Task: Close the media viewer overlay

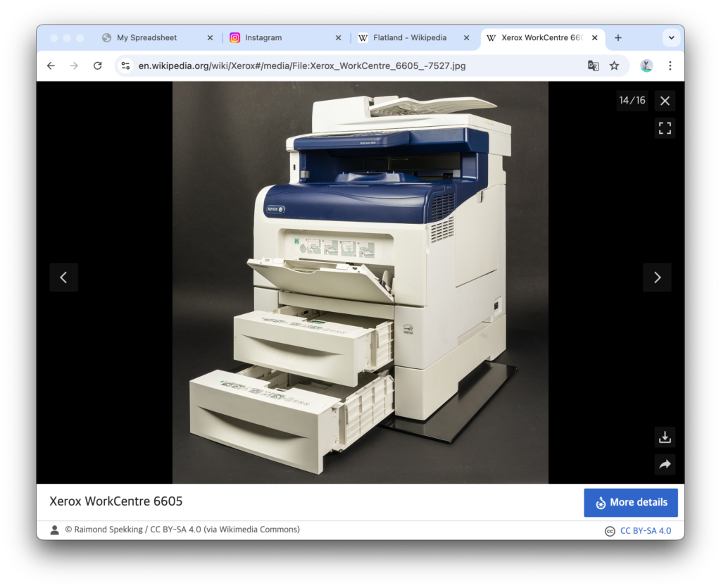Action: pyautogui.click(x=665, y=101)
